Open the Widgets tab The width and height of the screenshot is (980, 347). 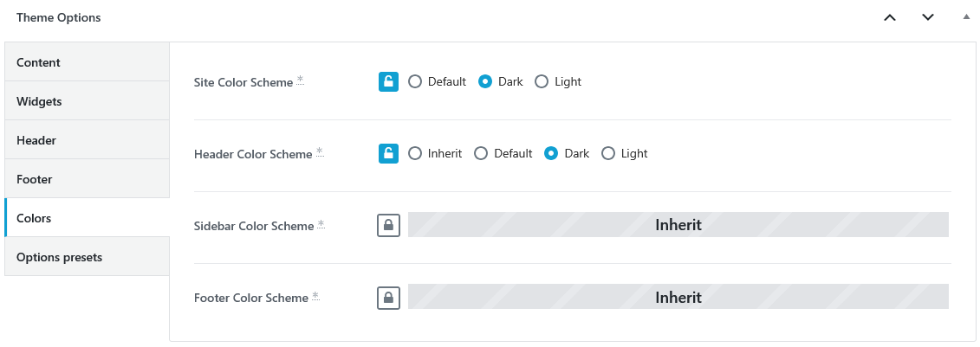87,101
